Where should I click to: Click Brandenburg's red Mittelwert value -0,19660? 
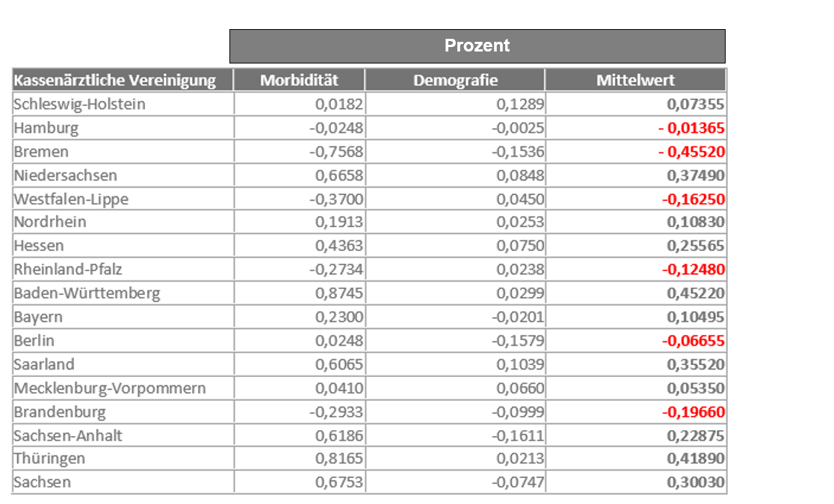(x=692, y=412)
